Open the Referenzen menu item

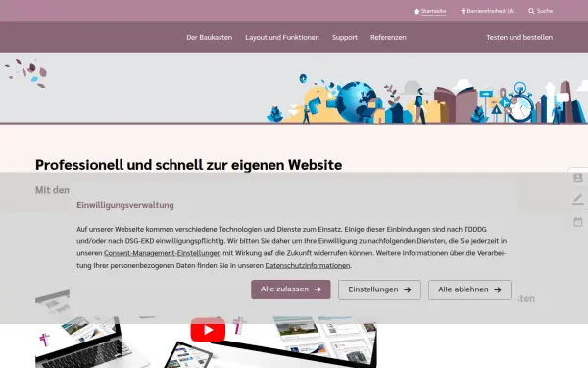(x=388, y=37)
